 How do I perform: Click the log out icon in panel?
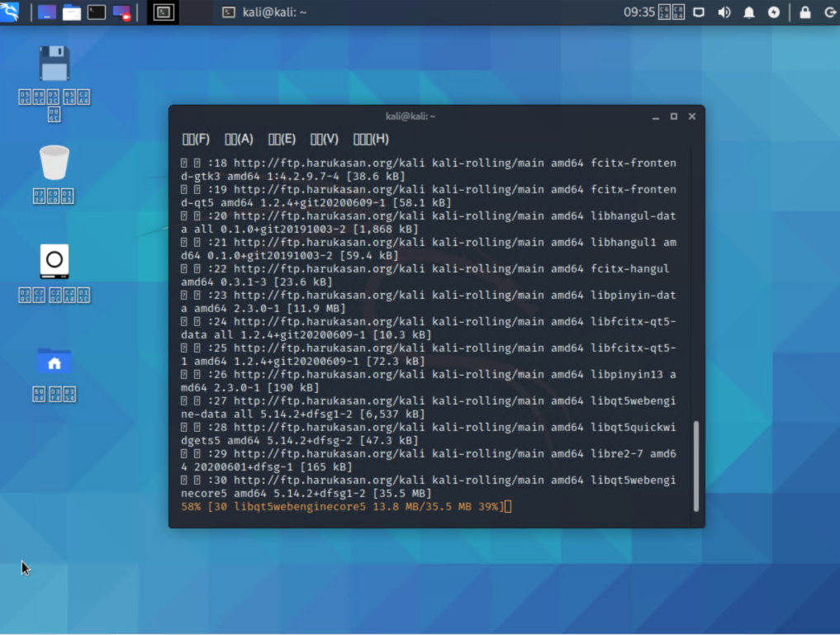tap(830, 12)
